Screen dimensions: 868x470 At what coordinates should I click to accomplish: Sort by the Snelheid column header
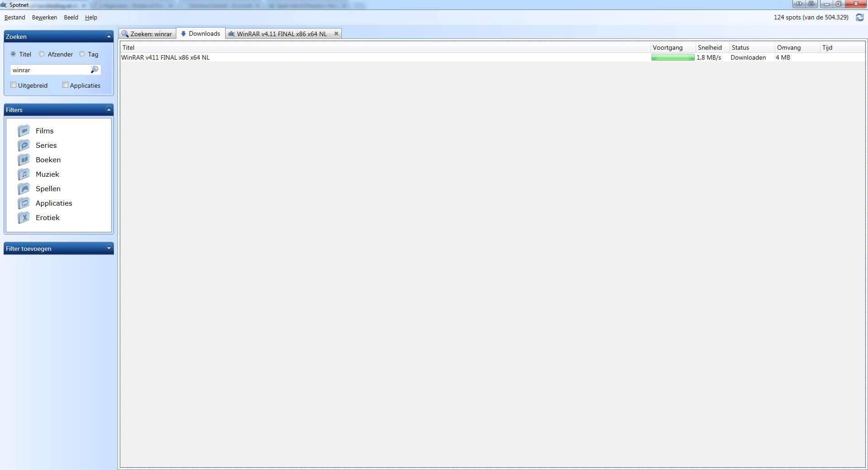click(x=713, y=47)
